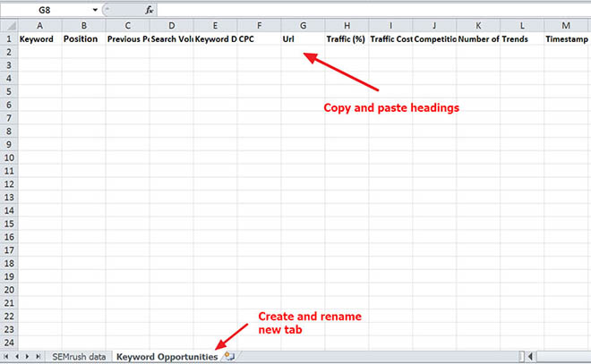Select the Keyword heading cell
This screenshot has width=591, height=364.
coord(39,39)
